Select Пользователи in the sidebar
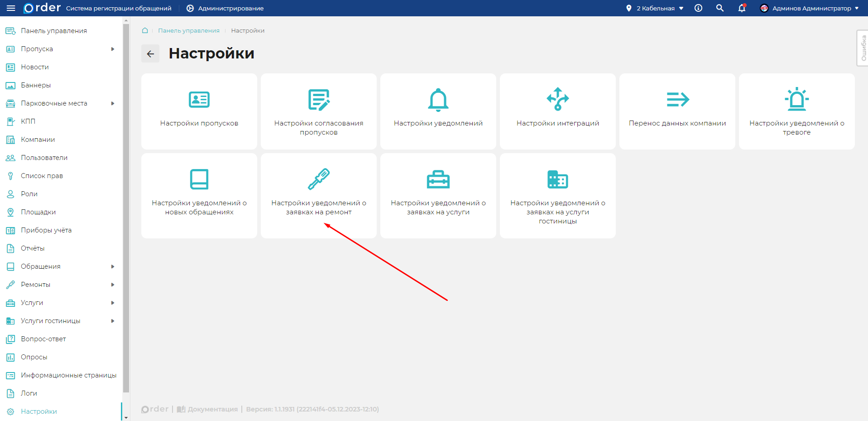Screen dimensions: 868x421 (x=44, y=158)
